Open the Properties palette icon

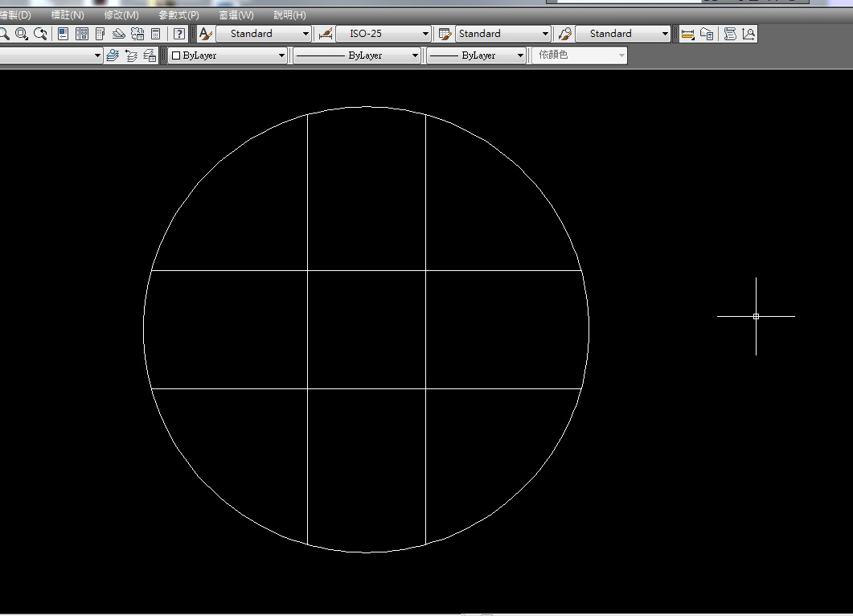point(63,34)
